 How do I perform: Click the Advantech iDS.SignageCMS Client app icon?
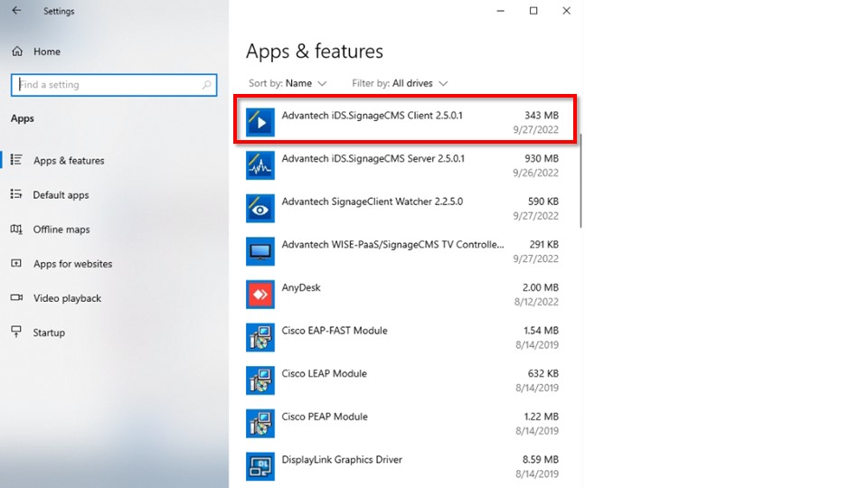(x=260, y=122)
